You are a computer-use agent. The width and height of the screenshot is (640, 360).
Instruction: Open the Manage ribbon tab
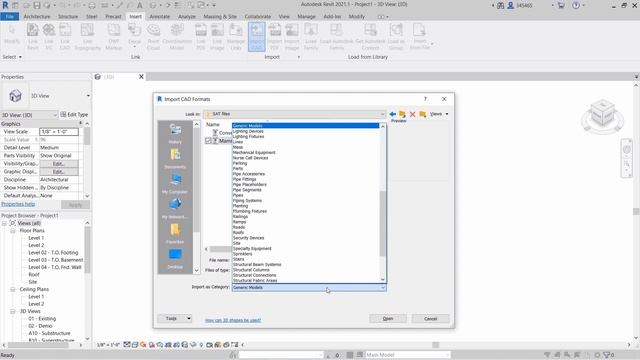click(306, 16)
